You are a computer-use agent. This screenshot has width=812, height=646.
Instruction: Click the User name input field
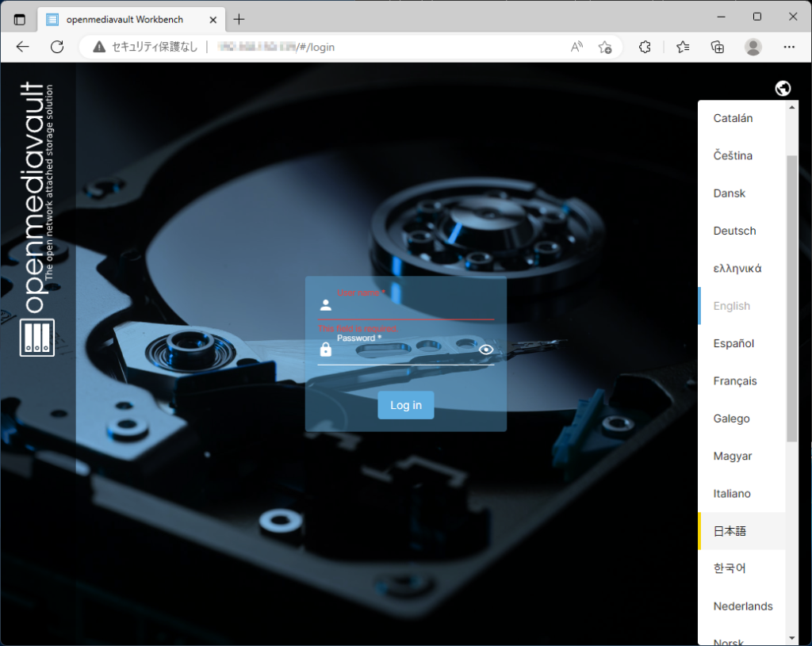(412, 306)
